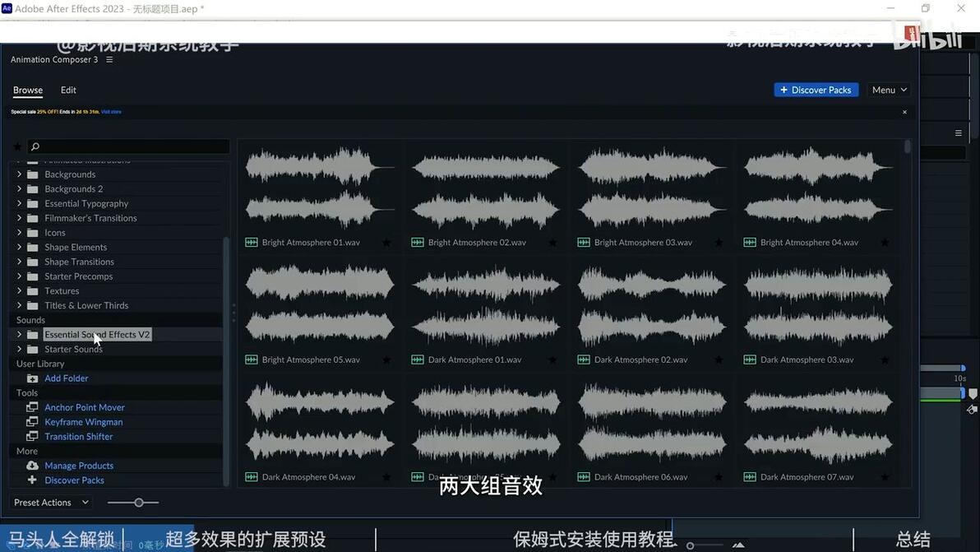
Task: Open the Keyframe Wingman tool
Action: pyautogui.click(x=84, y=422)
